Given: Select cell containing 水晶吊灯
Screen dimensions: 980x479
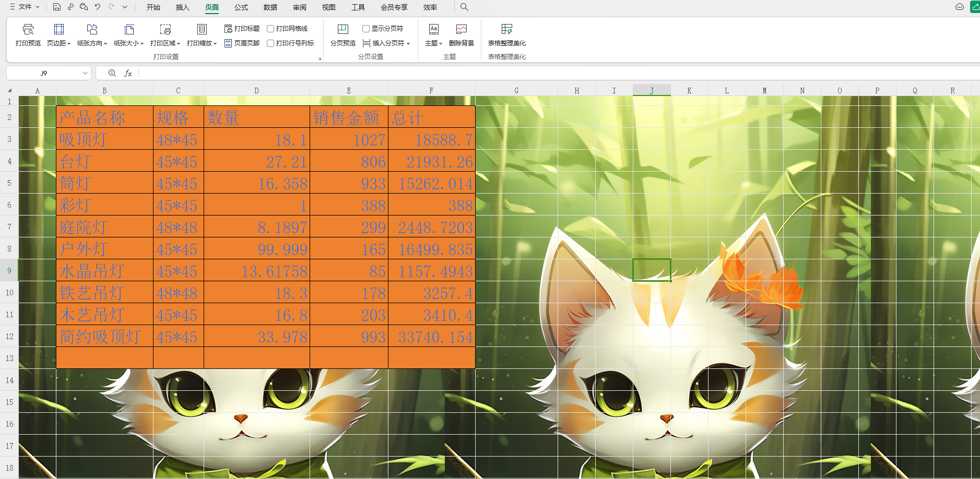Looking at the screenshot, I should [x=104, y=271].
